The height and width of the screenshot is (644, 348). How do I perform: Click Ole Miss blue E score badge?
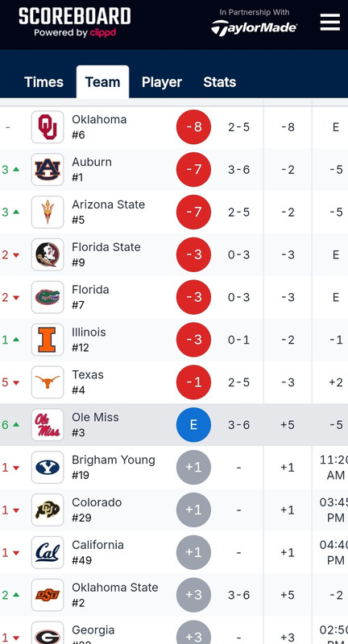point(193,425)
